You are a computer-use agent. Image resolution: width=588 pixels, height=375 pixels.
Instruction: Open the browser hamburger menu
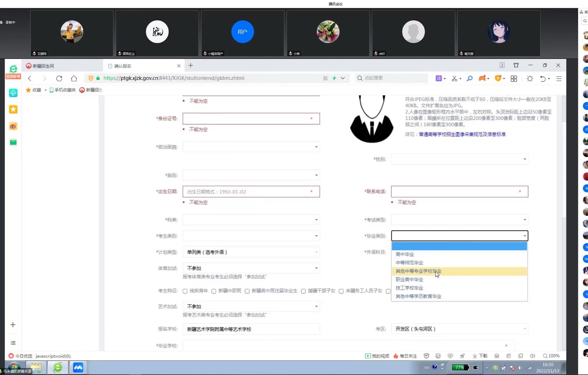(x=559, y=79)
